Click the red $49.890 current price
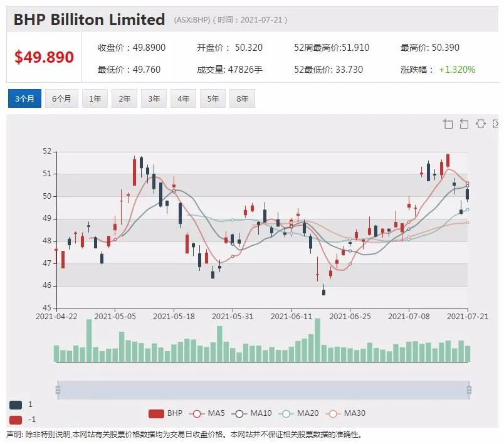Viewport: 504px width, 444px height. point(45,57)
